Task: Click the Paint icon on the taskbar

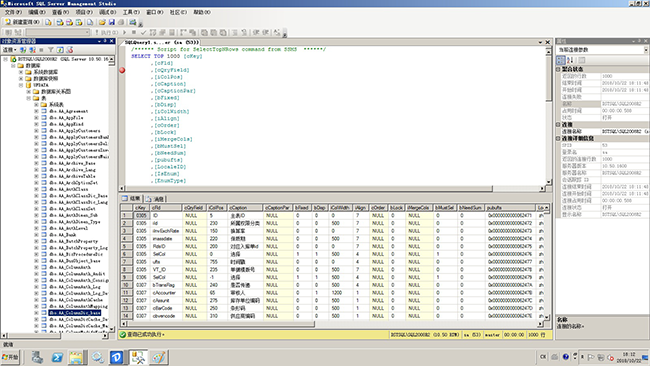Action: (x=158, y=357)
